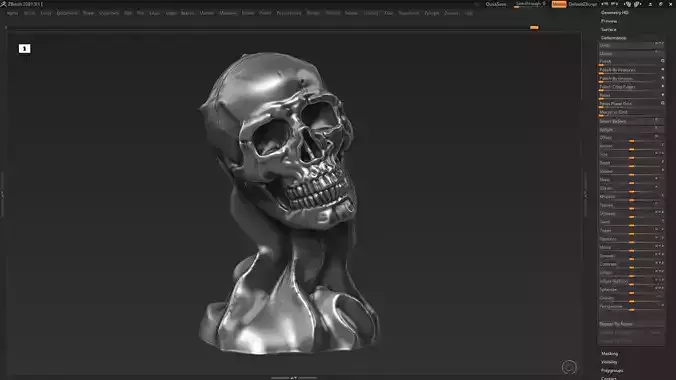Toggle the mode dot on Polish Crisp Edges

pyautogui.click(x=663, y=86)
